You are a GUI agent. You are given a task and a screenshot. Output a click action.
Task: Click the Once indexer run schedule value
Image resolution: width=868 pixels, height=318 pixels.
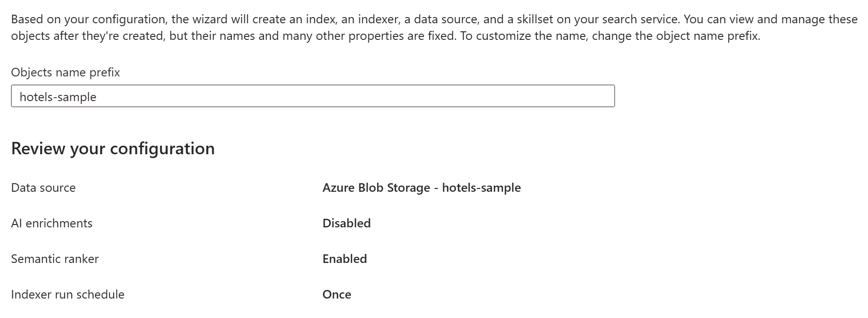click(x=336, y=294)
